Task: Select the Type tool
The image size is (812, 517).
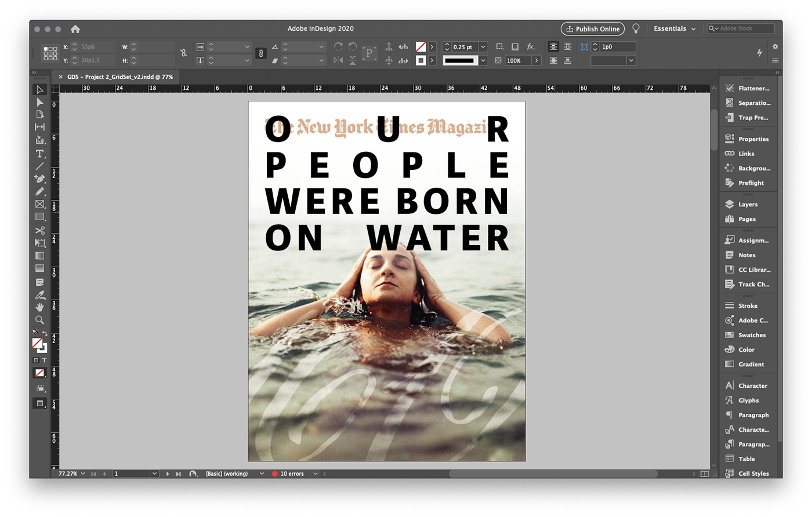Action: [x=39, y=154]
